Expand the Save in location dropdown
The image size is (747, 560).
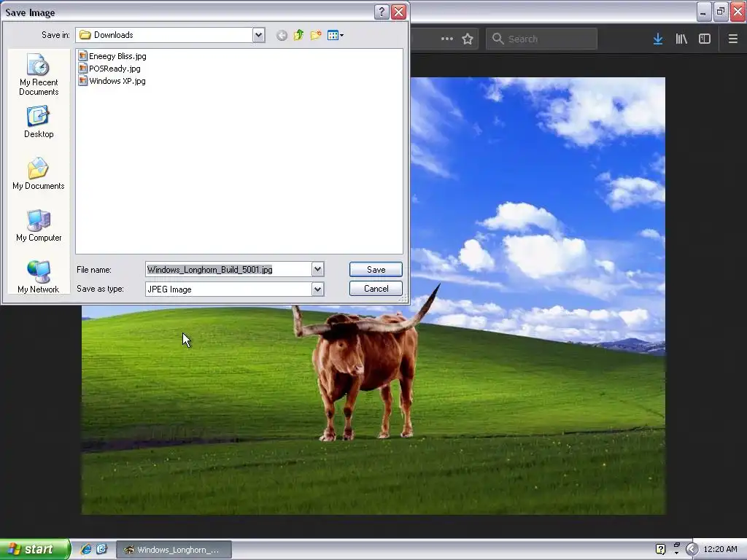(259, 35)
